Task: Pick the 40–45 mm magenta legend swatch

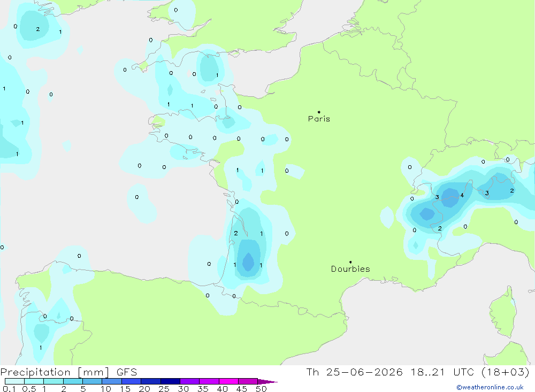Action: (228, 381)
